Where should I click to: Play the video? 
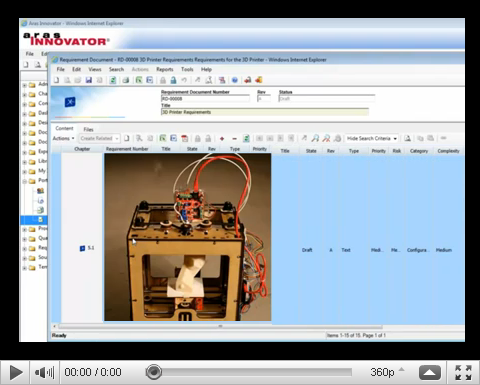pyautogui.click(x=15, y=372)
